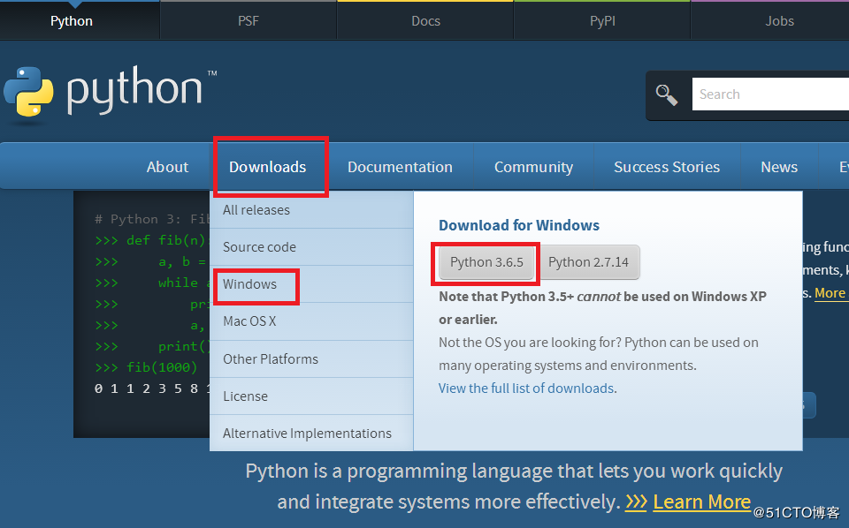The height and width of the screenshot is (528, 849).
Task: Open the Community menu
Action: point(533,167)
